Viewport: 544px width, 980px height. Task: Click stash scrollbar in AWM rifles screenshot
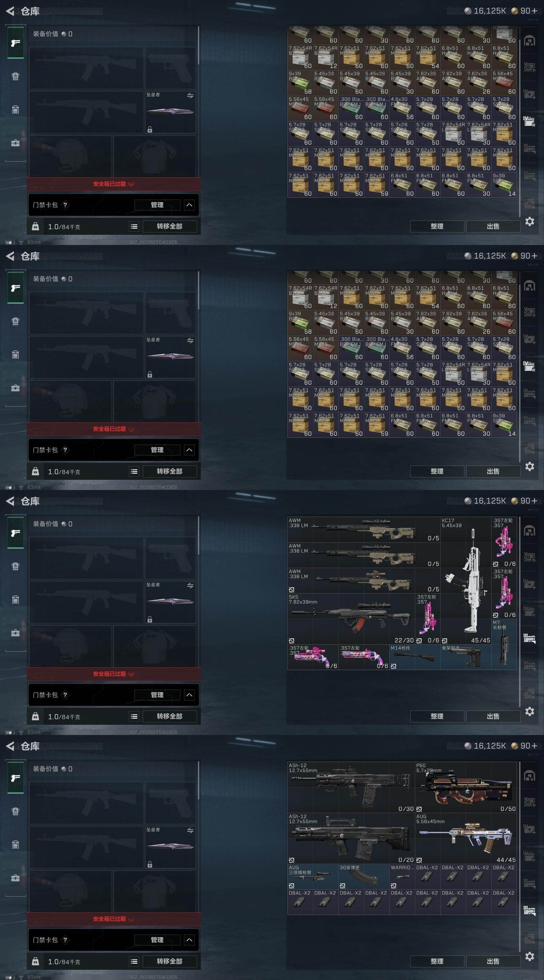520,612
